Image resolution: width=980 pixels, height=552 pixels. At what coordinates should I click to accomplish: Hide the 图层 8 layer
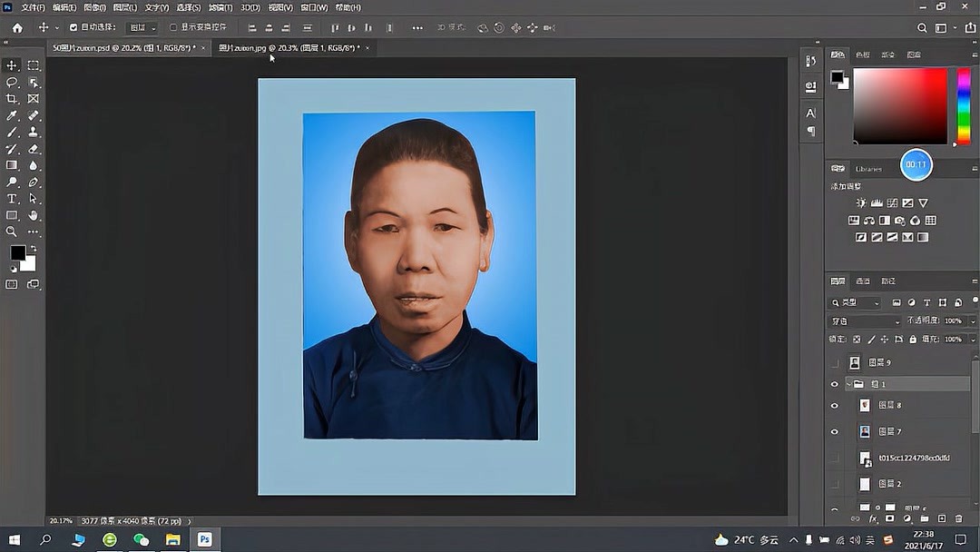(x=834, y=406)
